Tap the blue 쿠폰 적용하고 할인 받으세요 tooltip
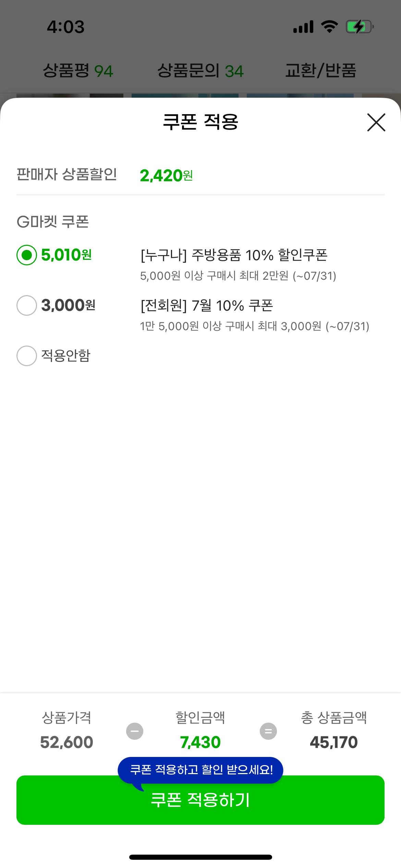The image size is (401, 868). 200,770
